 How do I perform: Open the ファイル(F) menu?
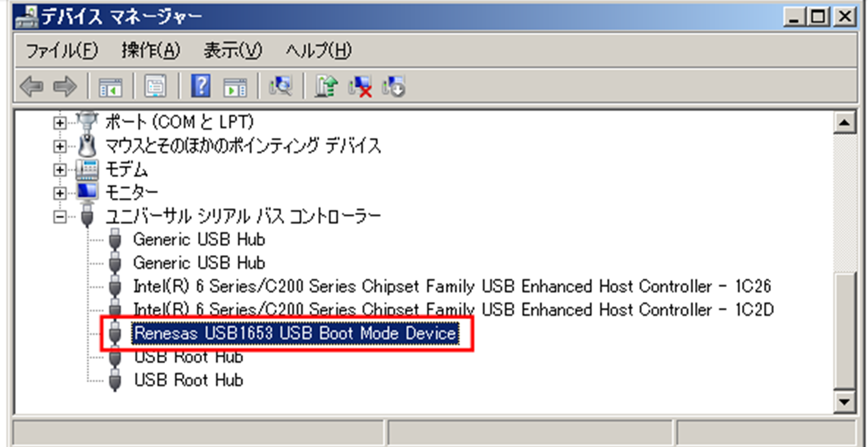pyautogui.click(x=62, y=51)
